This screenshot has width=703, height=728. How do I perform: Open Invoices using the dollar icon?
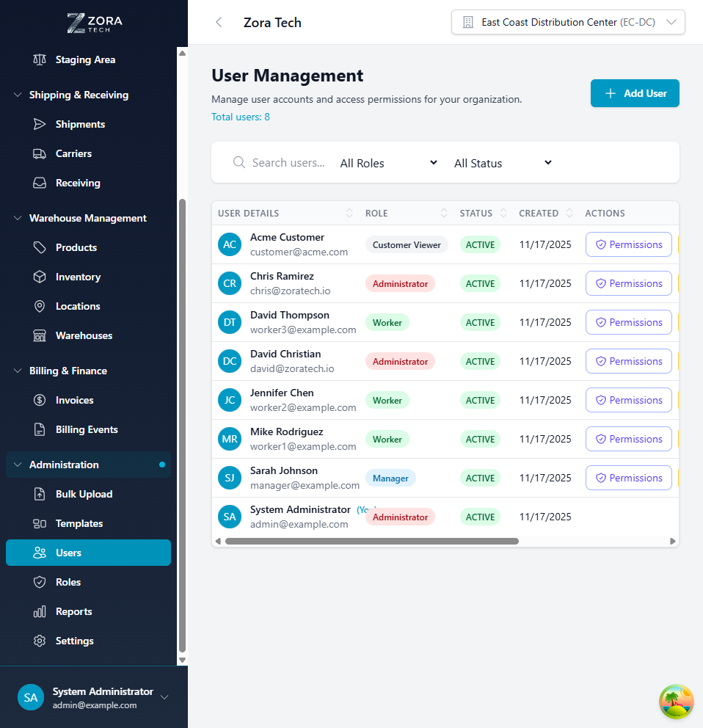[39, 400]
